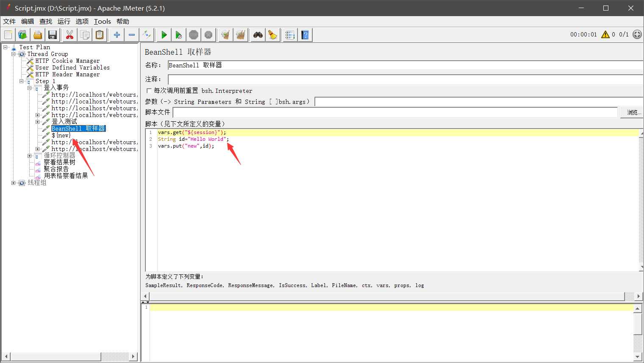The image size is (644, 363).
Task: Click the horizontal scrollbar below script variables
Action: 386,296
